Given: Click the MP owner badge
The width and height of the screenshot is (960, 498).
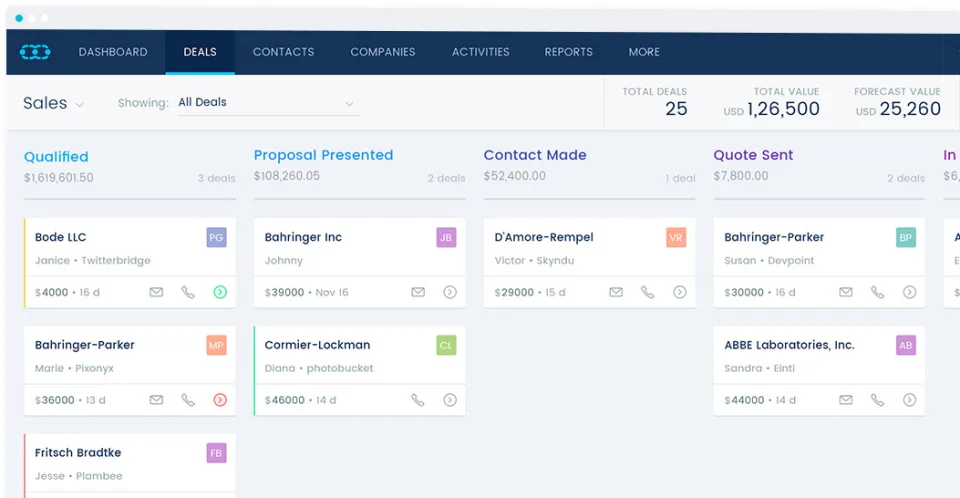Looking at the screenshot, I should (x=216, y=345).
